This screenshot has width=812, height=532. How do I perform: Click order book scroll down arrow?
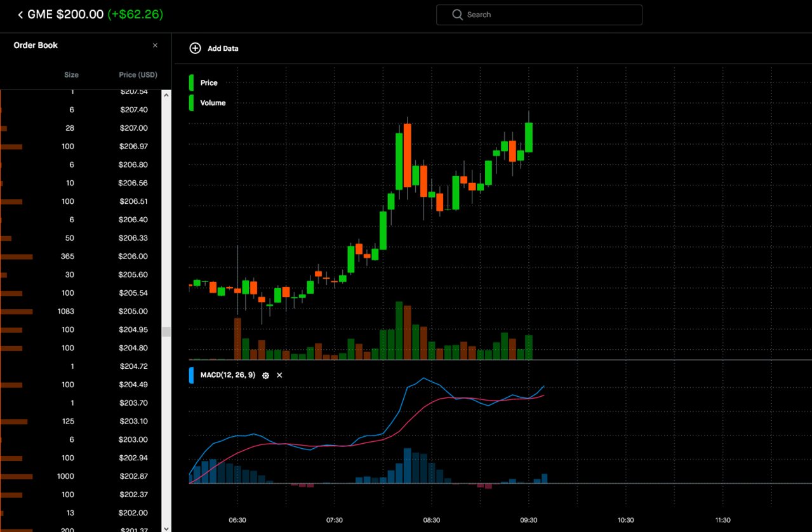166,528
